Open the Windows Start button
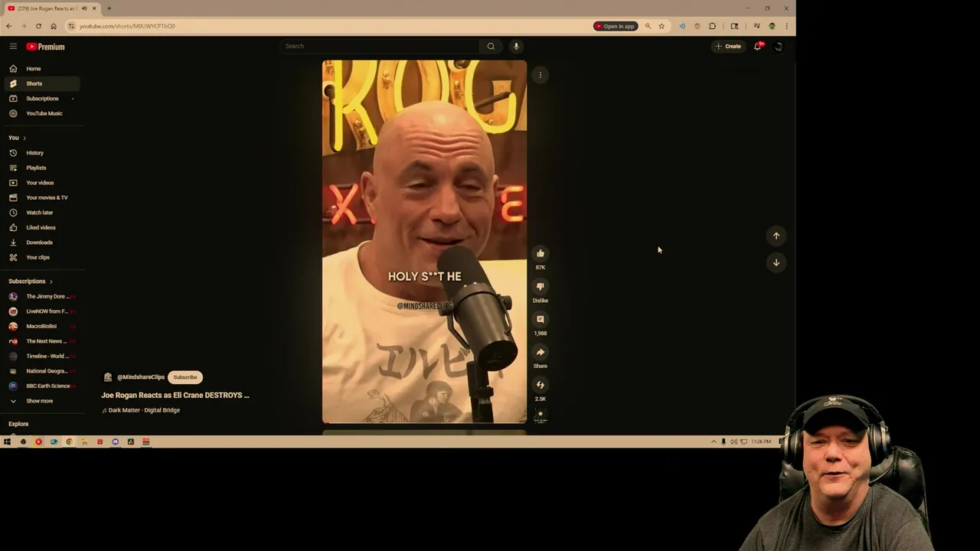 pos(7,442)
